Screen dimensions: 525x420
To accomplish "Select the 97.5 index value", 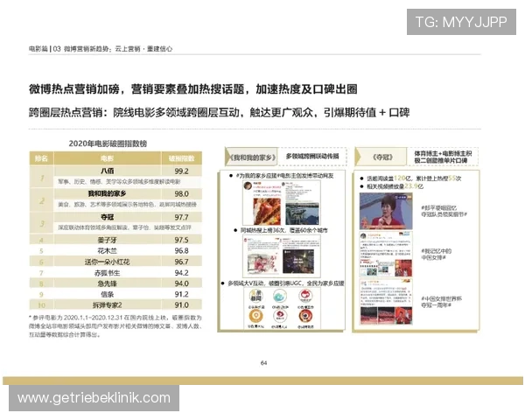I will (181, 240).
